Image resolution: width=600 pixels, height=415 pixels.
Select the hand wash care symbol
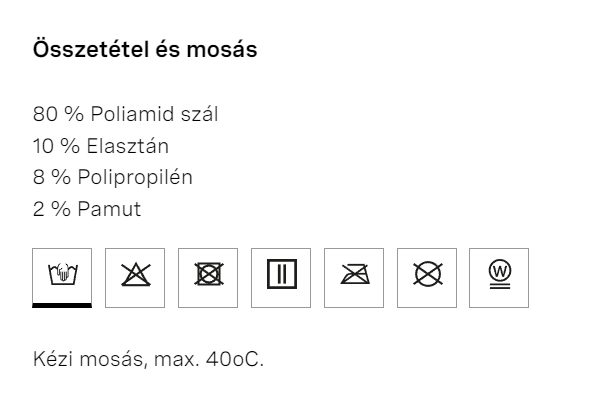coord(62,277)
